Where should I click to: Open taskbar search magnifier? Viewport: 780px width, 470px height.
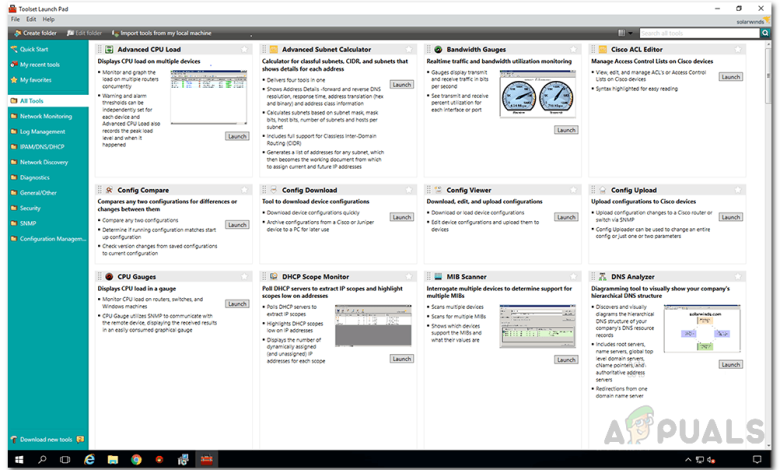pos(42,460)
